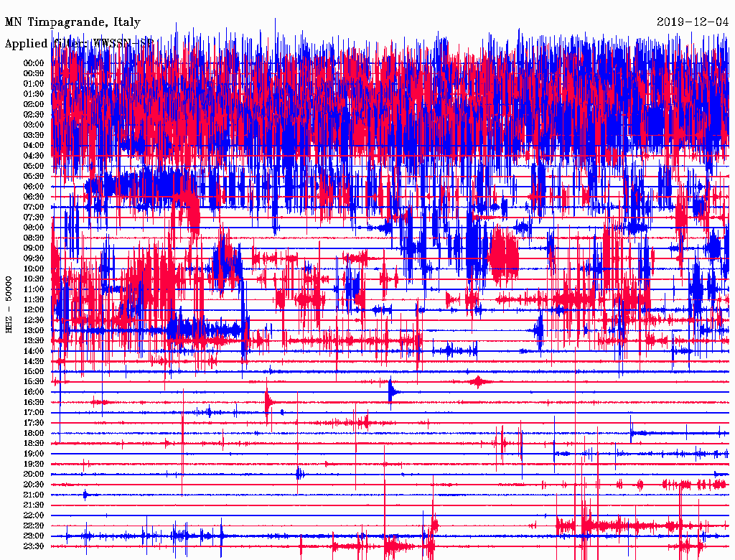Pick the 12:00 time label
The width and height of the screenshot is (735, 560).
click(34, 309)
